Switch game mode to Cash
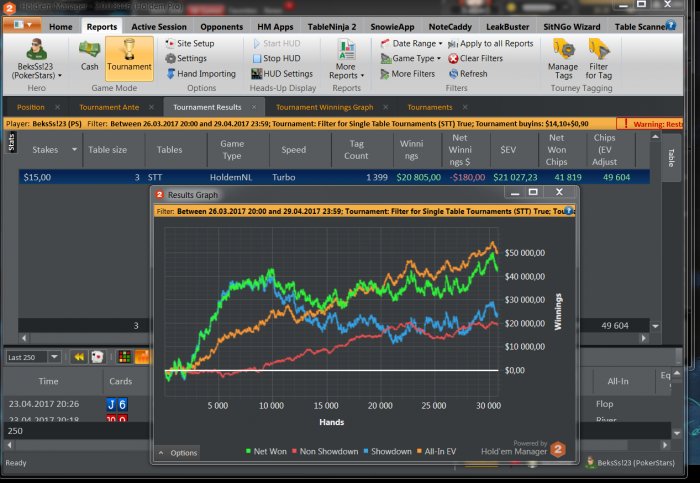The width and height of the screenshot is (700, 483). click(x=89, y=55)
